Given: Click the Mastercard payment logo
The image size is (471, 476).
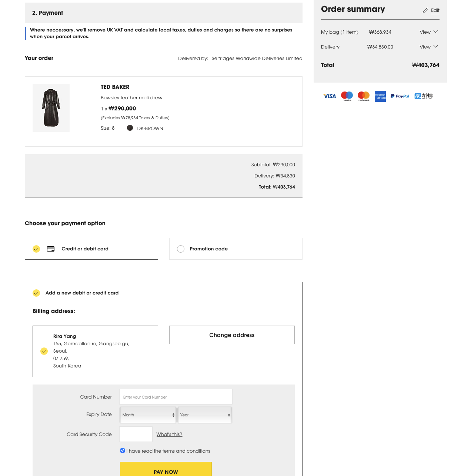Looking at the screenshot, I should [x=364, y=96].
